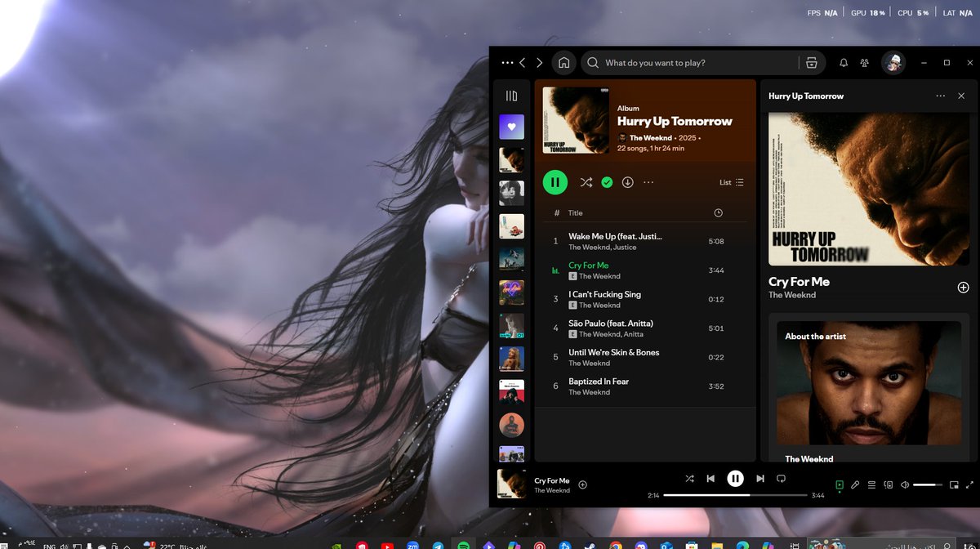Open the mini player
This screenshot has height=549, width=980.
pos(953,484)
